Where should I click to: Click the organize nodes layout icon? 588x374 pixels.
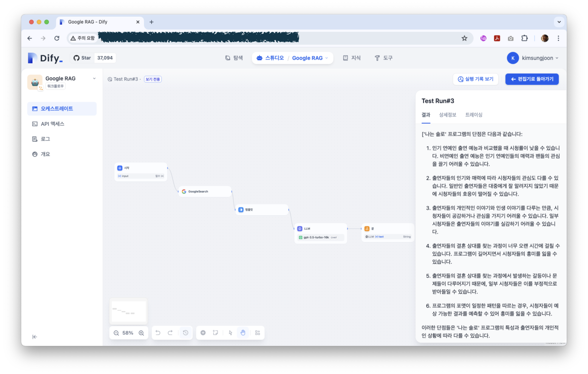pos(258,333)
